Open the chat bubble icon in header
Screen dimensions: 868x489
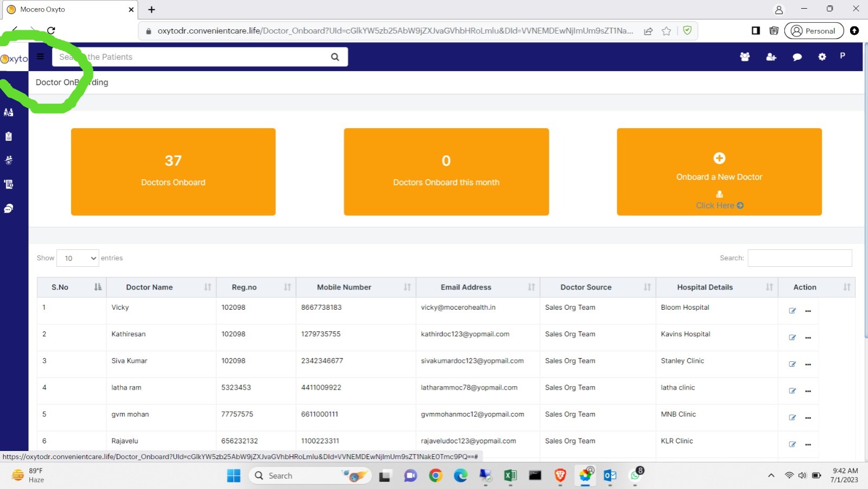(797, 57)
